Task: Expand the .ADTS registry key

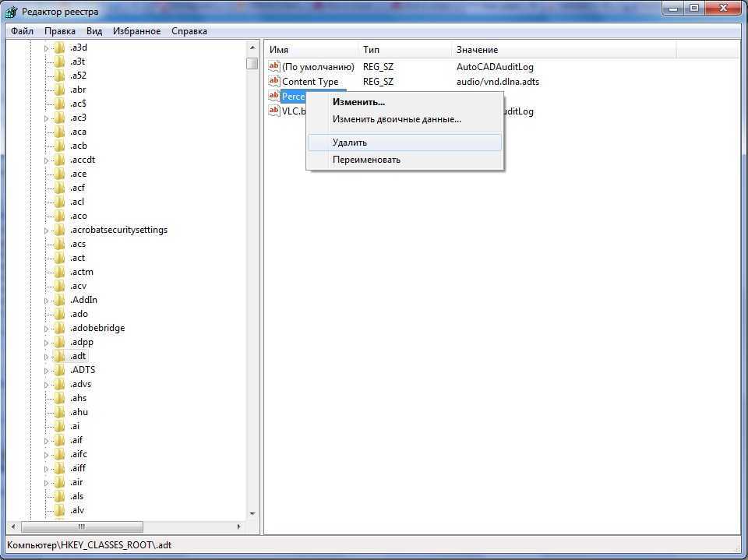Action: click(x=46, y=371)
